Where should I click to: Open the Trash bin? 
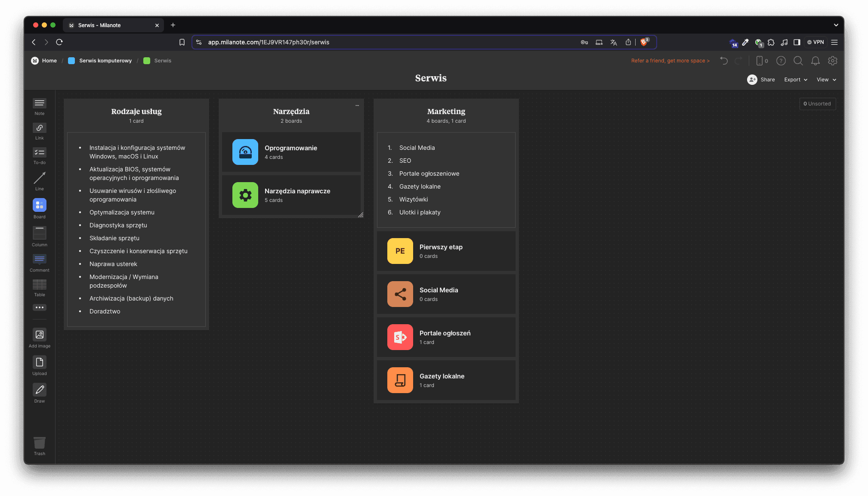click(39, 443)
